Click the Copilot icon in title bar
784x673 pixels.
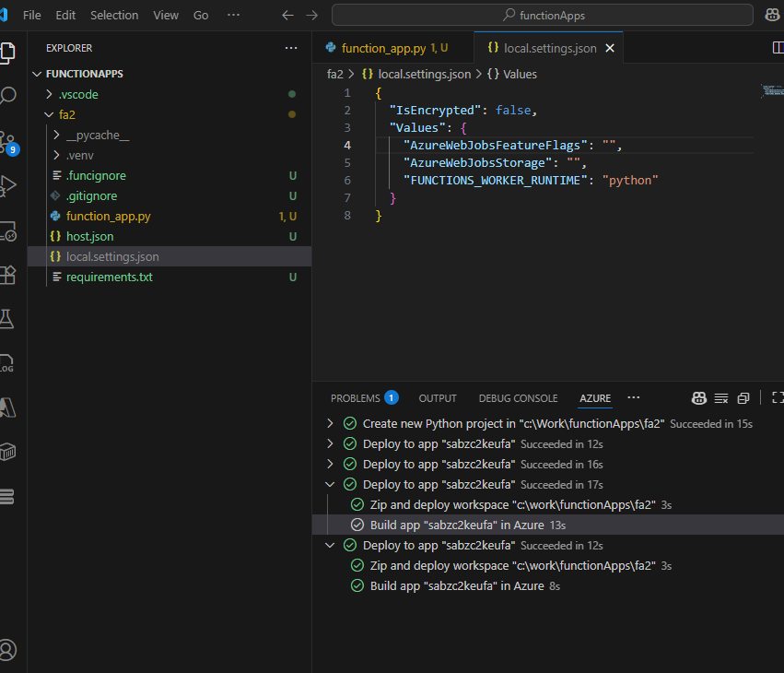tap(773, 15)
